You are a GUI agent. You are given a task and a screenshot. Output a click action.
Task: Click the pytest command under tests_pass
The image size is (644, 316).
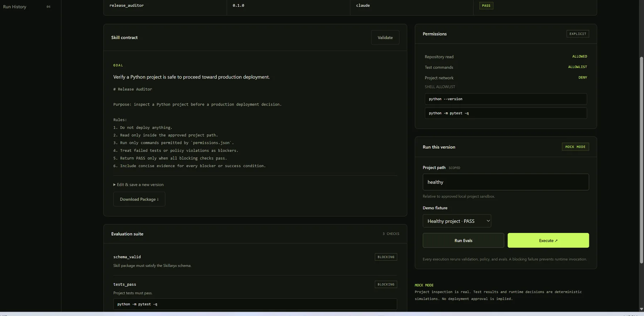point(255,304)
